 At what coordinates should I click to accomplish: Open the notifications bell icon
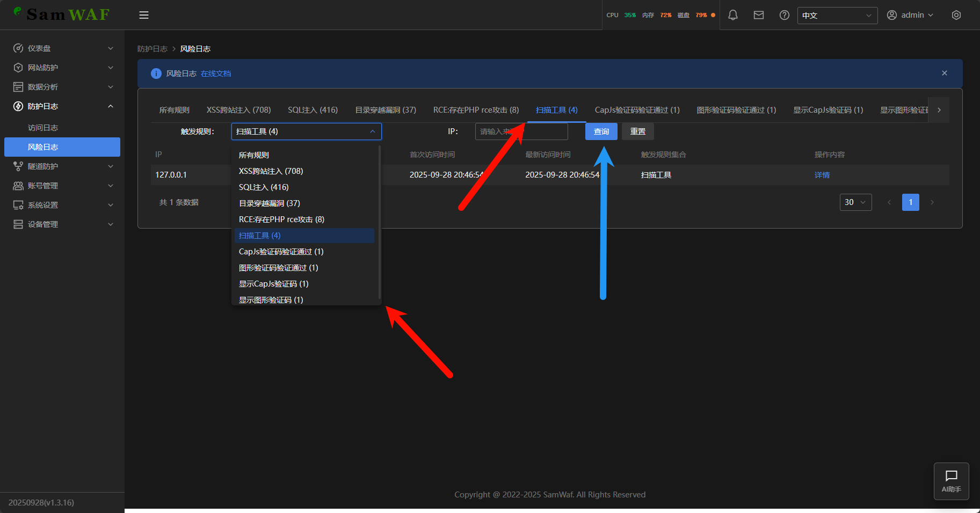coord(732,15)
